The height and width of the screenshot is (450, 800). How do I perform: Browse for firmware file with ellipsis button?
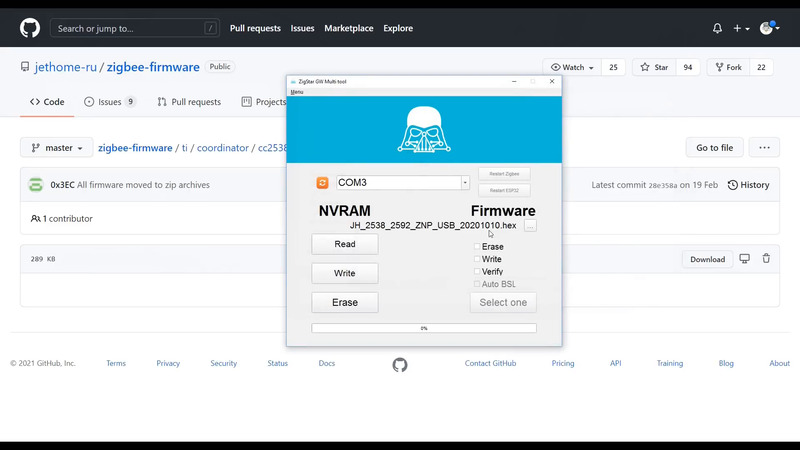(x=530, y=226)
